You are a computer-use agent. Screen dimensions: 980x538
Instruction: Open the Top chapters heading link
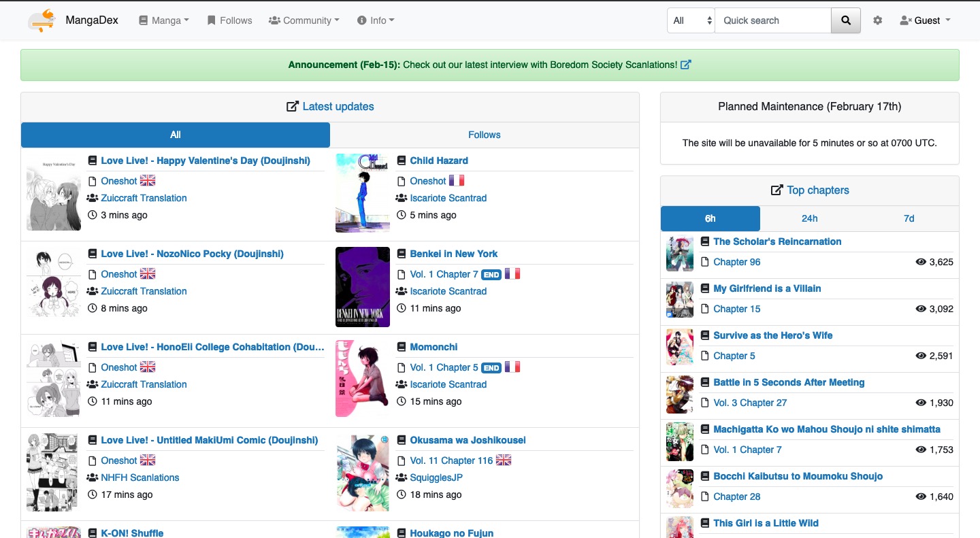coord(818,190)
